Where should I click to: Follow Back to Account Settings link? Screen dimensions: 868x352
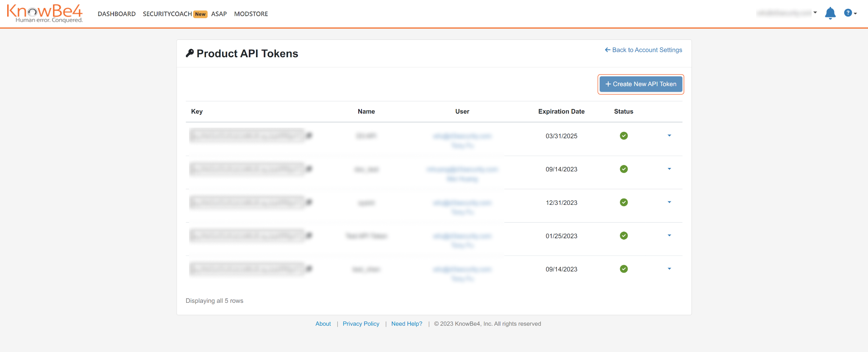point(643,50)
